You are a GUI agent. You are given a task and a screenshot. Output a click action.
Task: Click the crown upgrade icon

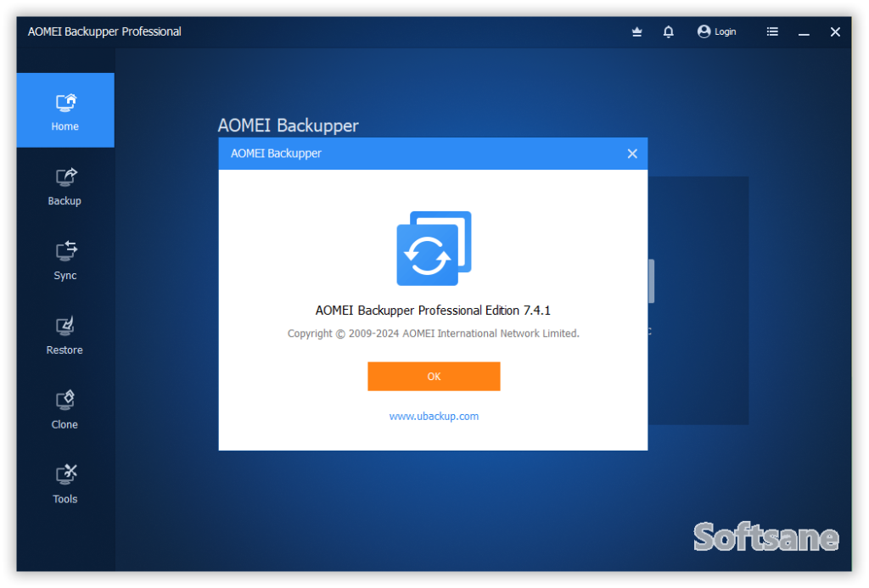(x=636, y=31)
